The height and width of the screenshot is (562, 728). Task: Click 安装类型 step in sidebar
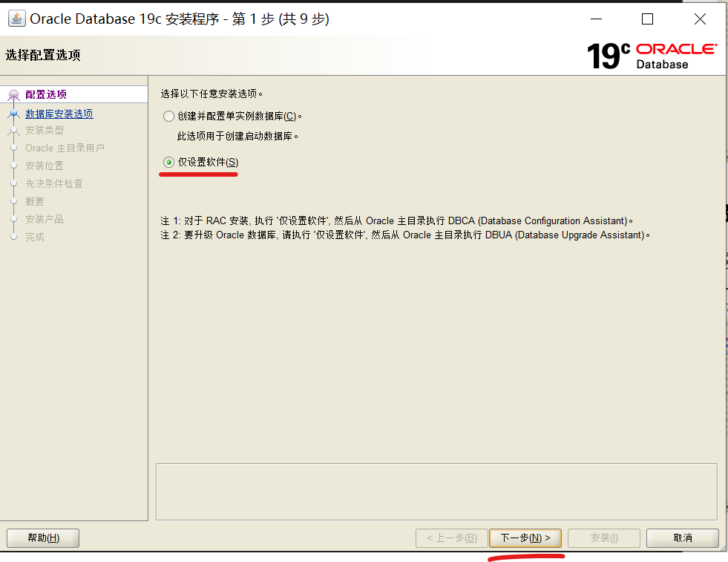pos(44,130)
